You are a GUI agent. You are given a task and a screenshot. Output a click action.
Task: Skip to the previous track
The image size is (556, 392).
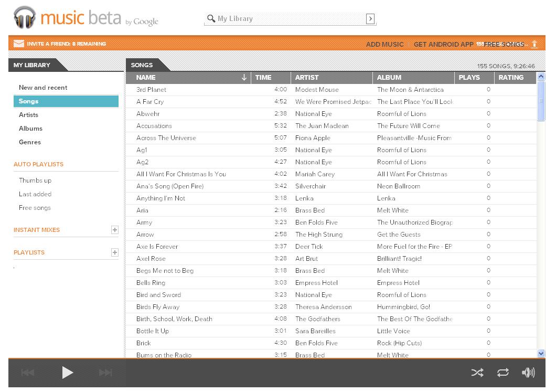coord(28,373)
